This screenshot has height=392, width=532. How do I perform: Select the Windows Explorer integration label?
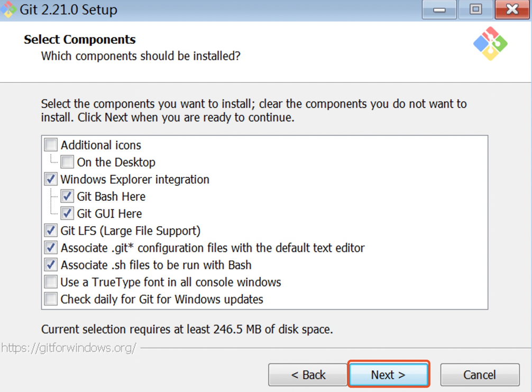[x=135, y=179]
